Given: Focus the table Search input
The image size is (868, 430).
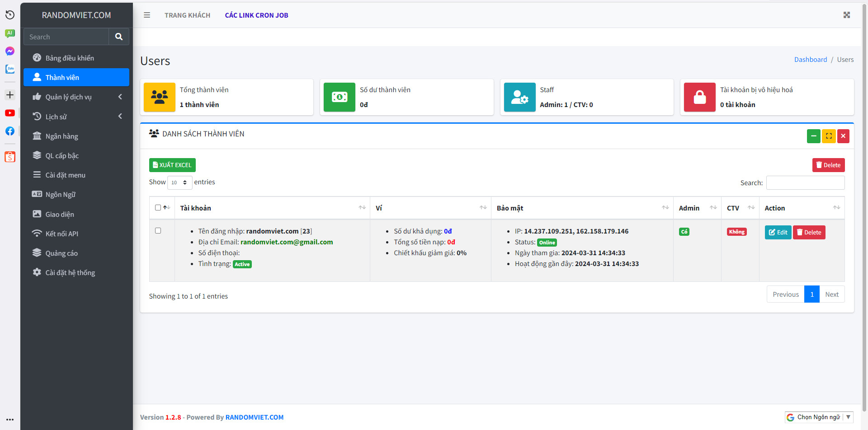Looking at the screenshot, I should click(x=806, y=182).
